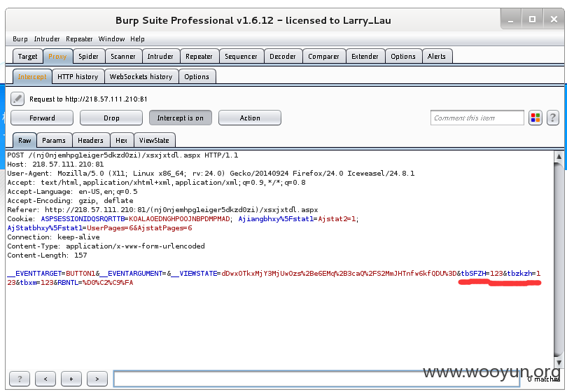Click the Content-Length: 157 header line
Viewport: 567px width, 392px height.
point(47,255)
